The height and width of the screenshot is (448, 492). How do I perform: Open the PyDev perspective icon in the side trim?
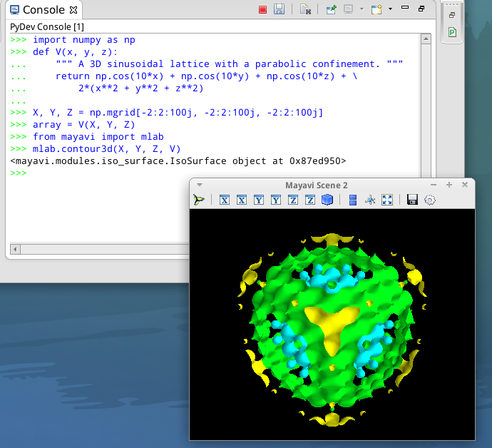452,32
